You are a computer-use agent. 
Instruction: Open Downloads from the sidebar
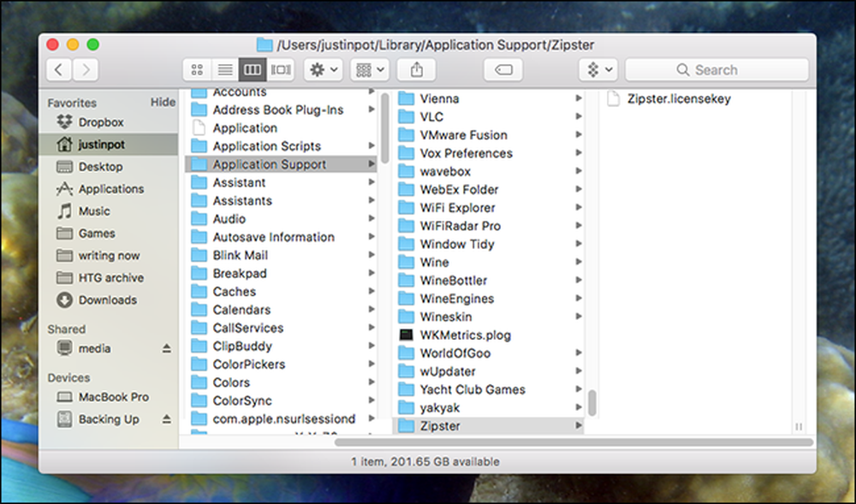pyautogui.click(x=108, y=300)
